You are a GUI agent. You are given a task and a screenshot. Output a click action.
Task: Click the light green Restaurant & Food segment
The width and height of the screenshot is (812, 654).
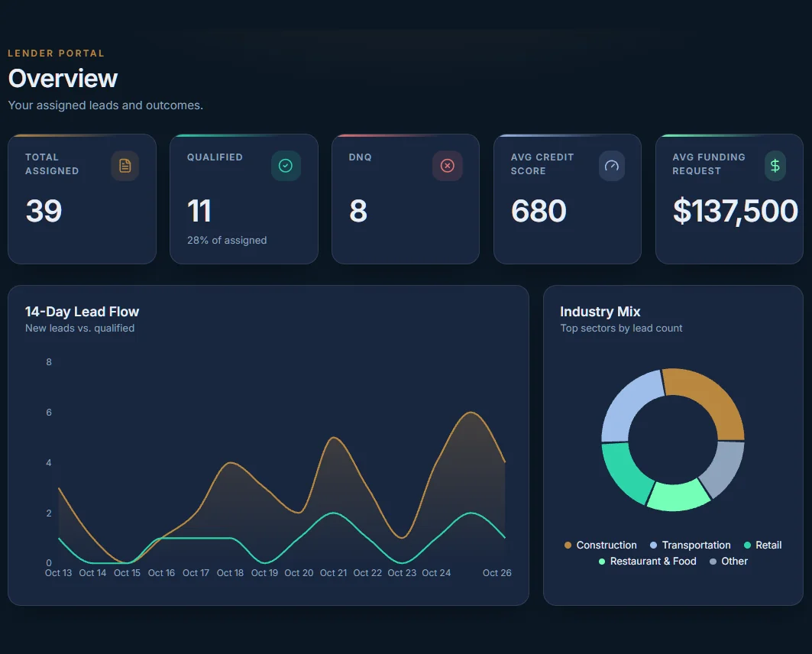[678, 496]
